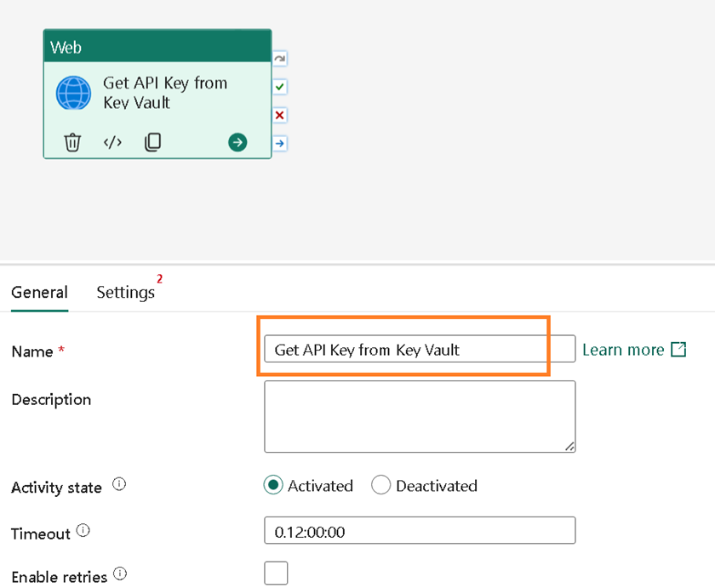Copy the Web activity using duplicate icon
The image size is (715, 588).
[152, 142]
